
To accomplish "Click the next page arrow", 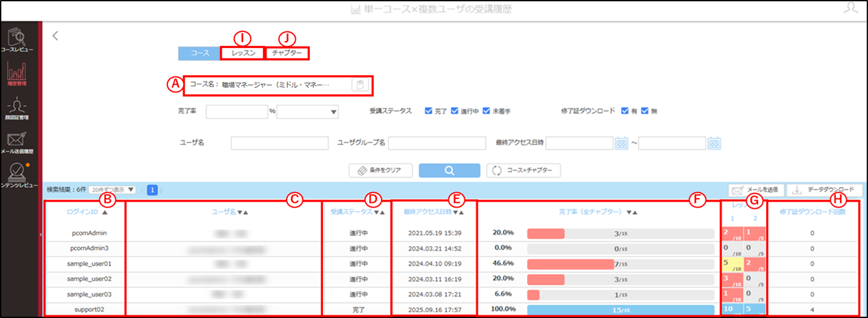I will pos(161,190).
